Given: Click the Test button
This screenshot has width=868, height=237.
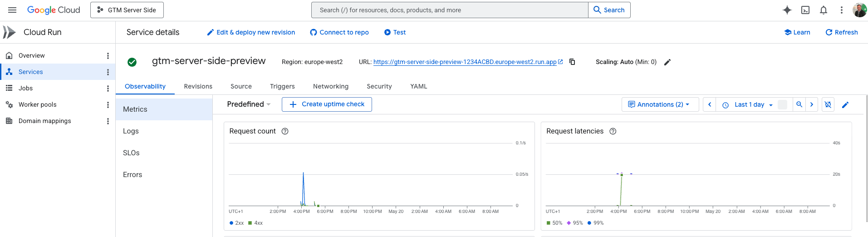Looking at the screenshot, I should [395, 32].
